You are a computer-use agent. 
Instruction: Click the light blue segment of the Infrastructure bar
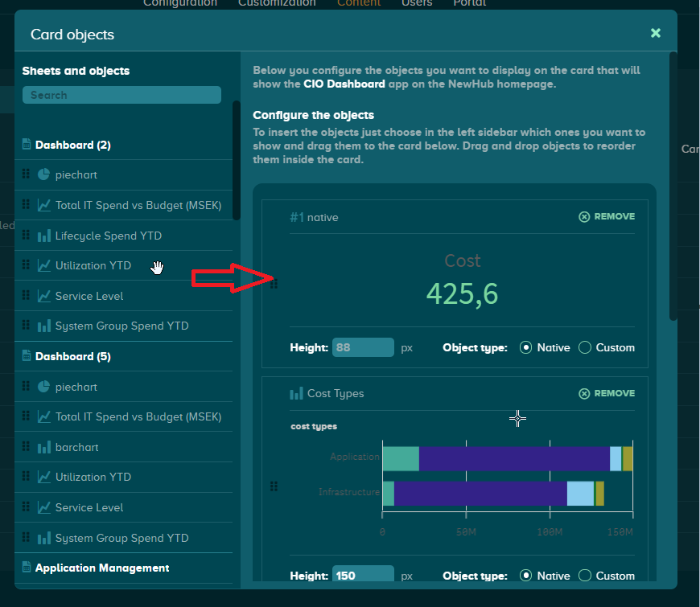580,494
